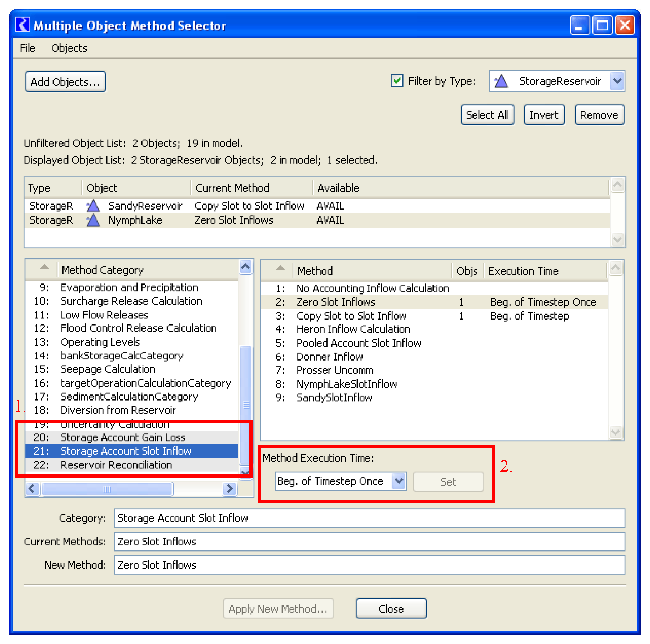Screen dimensions: 650x644
Task: Select Storage Account Gain Loss category
Action: (x=123, y=437)
